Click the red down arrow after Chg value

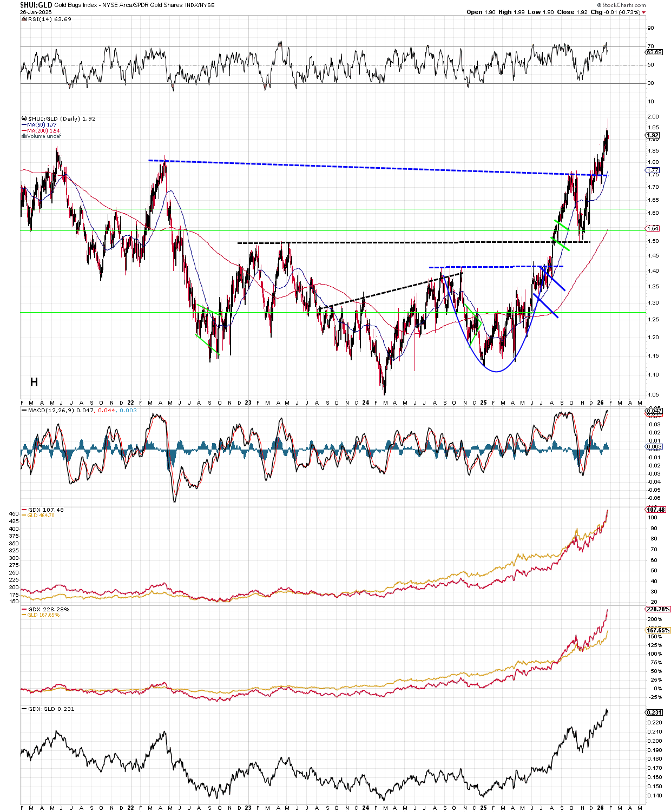[643, 12]
